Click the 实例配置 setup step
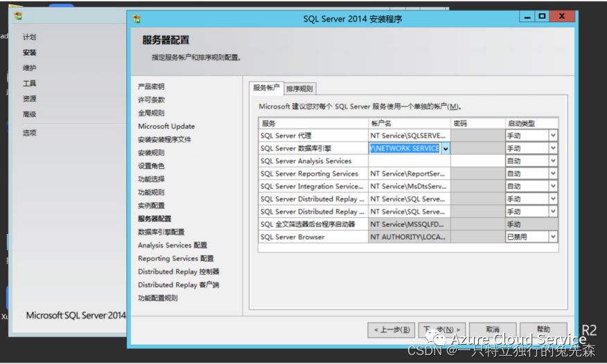The image size is (607, 364). [151, 206]
